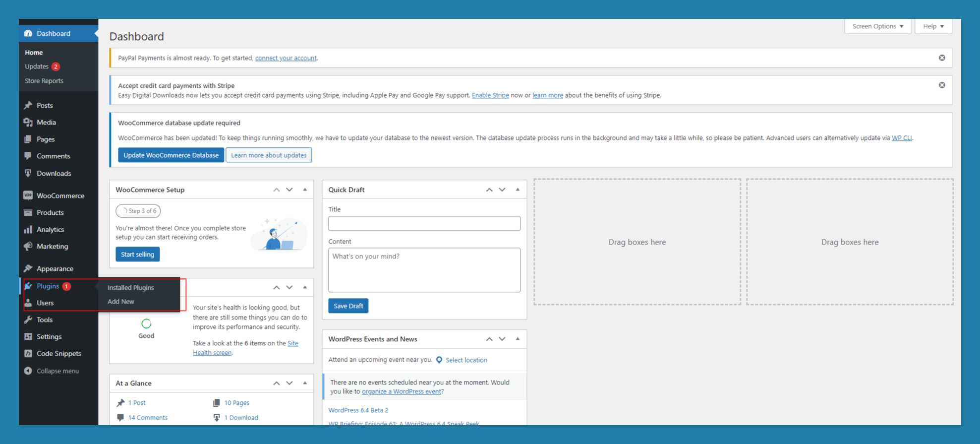Expand the Help dropdown tab
Screen dimensions: 980x444
tap(933, 26)
